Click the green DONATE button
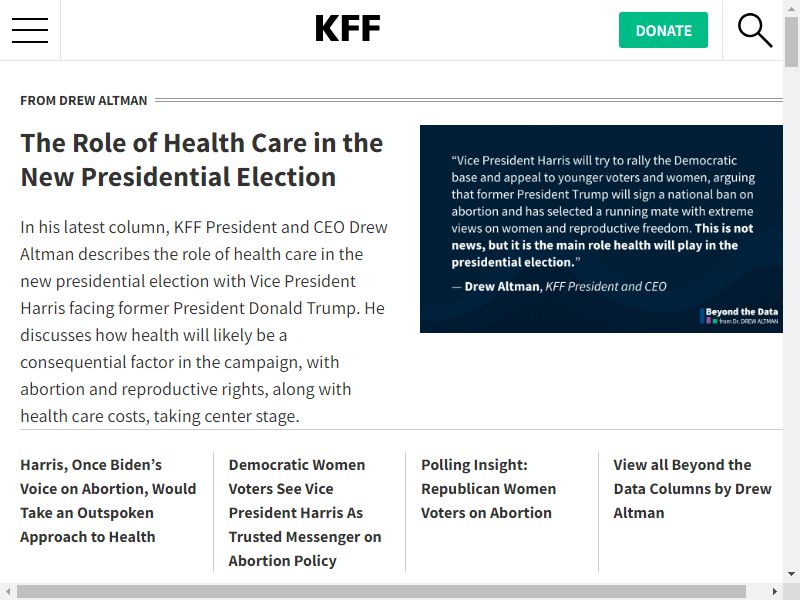This screenshot has height=600, width=800. coord(663,30)
